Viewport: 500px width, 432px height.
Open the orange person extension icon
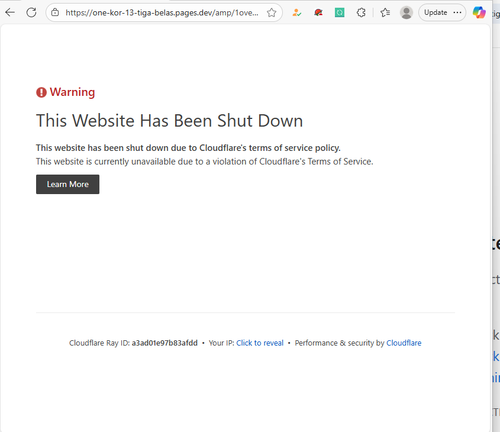coord(296,13)
